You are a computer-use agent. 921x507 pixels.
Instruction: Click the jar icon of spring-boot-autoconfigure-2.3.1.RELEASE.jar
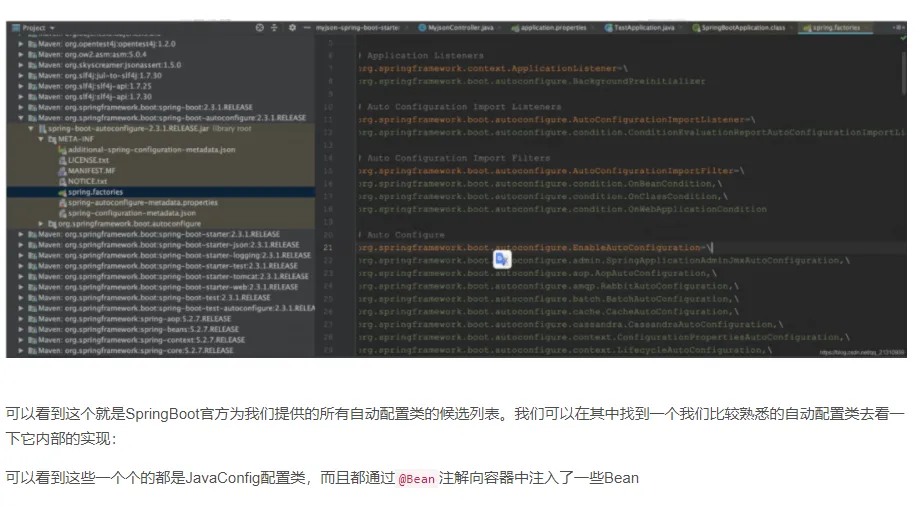point(42,129)
